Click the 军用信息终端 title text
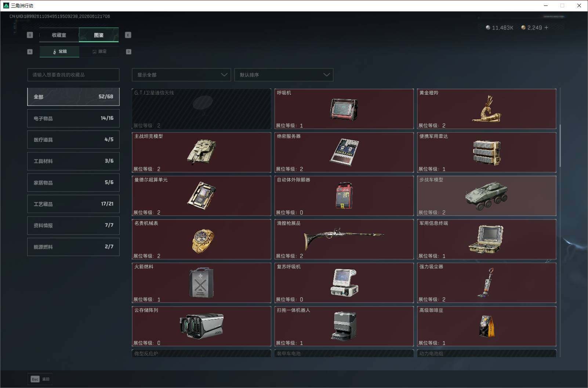This screenshot has width=588, height=388. tap(433, 223)
